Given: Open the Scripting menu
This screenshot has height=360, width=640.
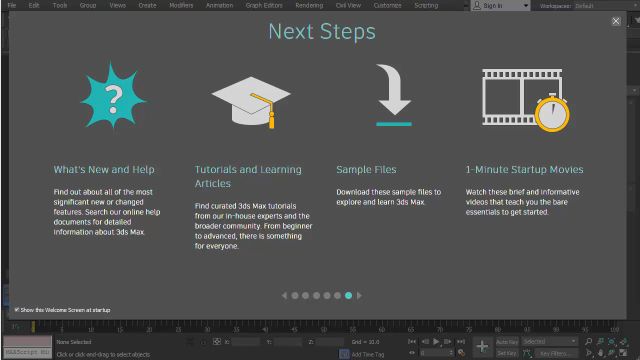Looking at the screenshot, I should [426, 5].
